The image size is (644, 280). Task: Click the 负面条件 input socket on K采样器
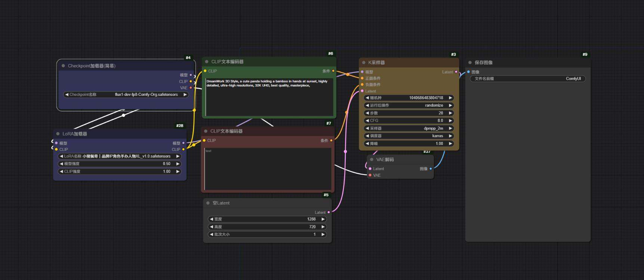[x=362, y=85]
